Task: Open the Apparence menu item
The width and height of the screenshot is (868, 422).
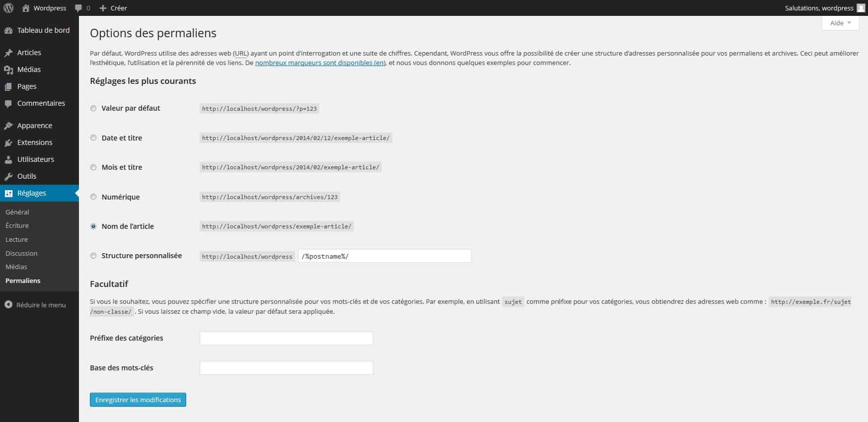Action: point(39,126)
